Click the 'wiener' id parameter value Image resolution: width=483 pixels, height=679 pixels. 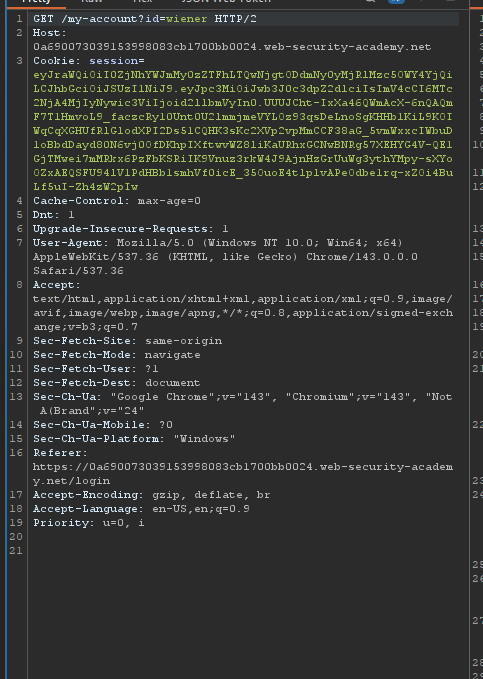(x=187, y=19)
